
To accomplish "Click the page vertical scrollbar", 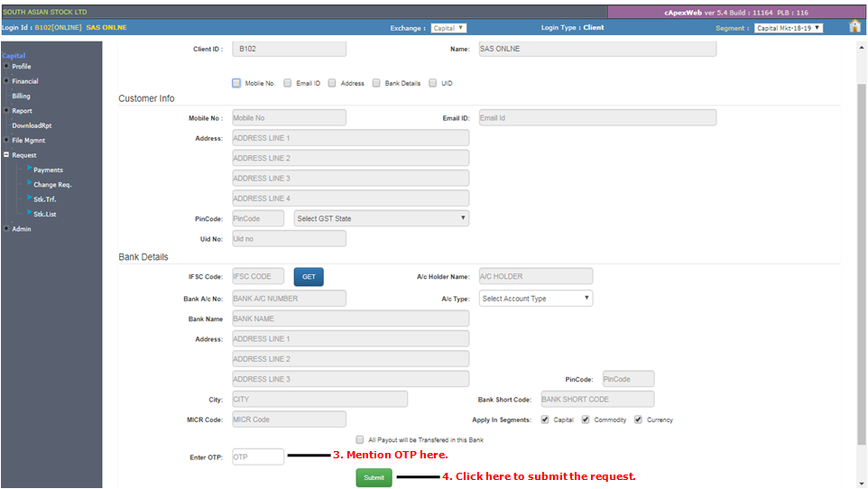I will coord(862,264).
